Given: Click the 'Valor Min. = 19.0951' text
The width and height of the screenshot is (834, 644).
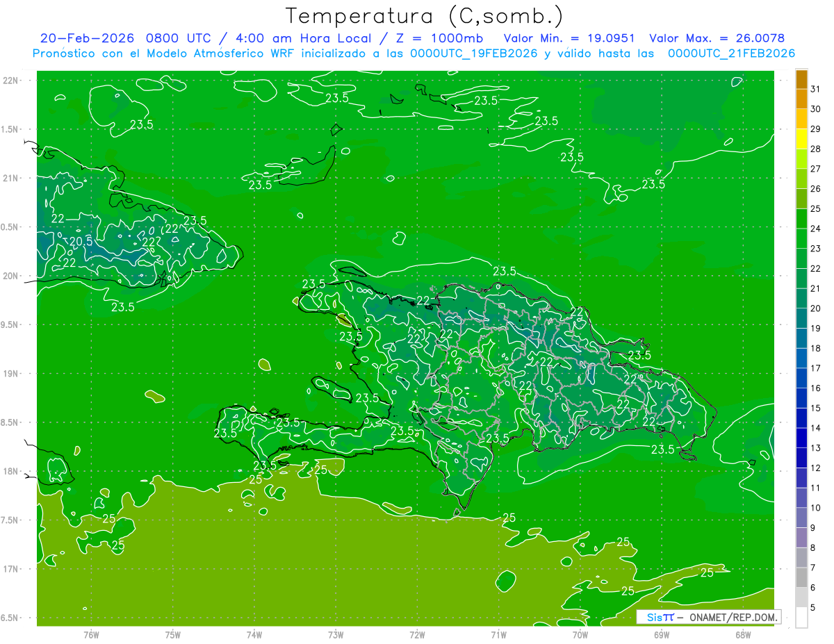Looking at the screenshot, I should 569,38.
